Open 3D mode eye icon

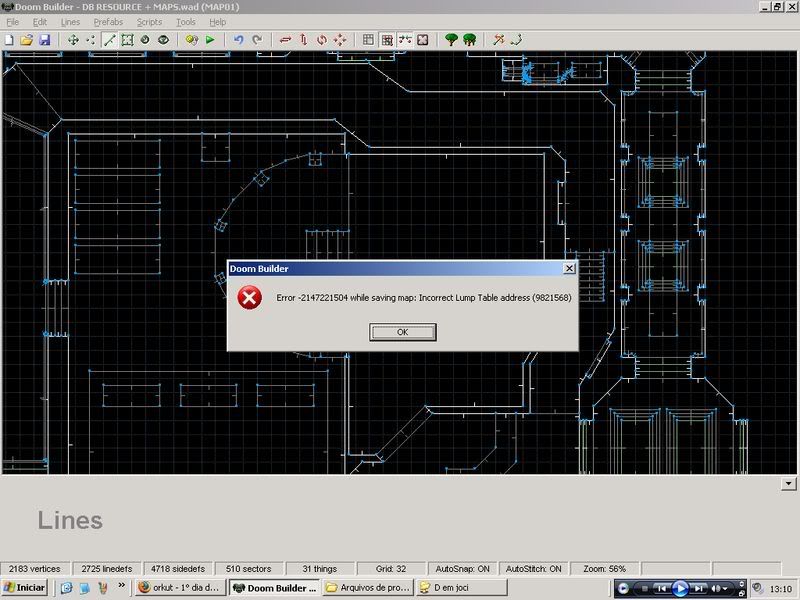[x=163, y=40]
